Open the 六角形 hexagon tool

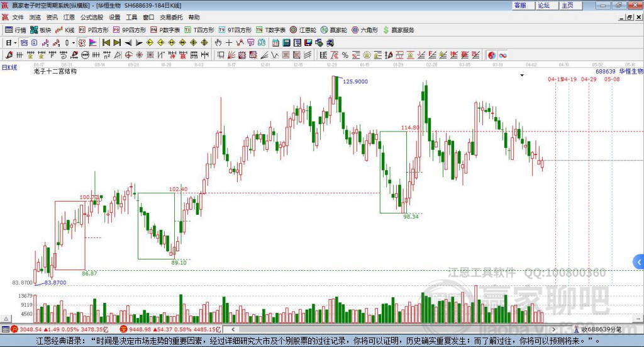(365, 30)
